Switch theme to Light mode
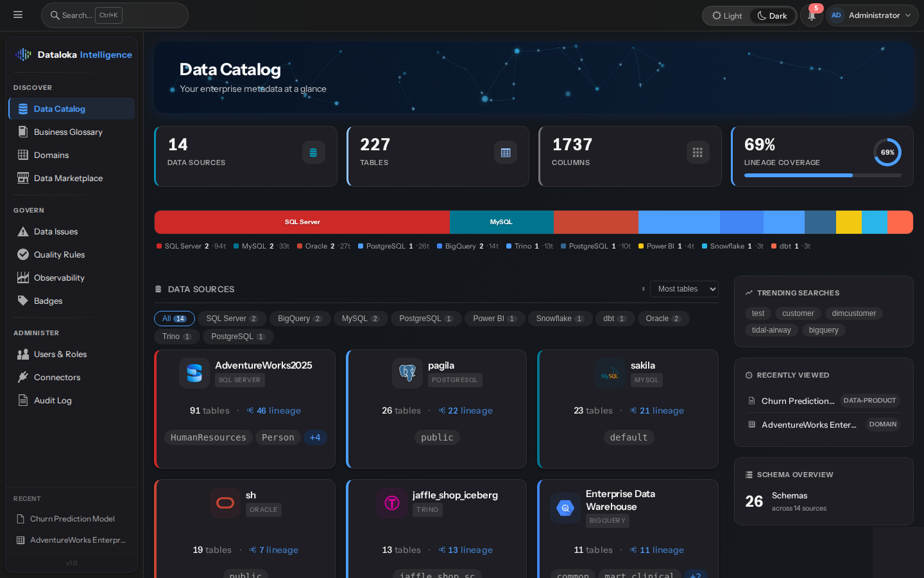 (726, 15)
